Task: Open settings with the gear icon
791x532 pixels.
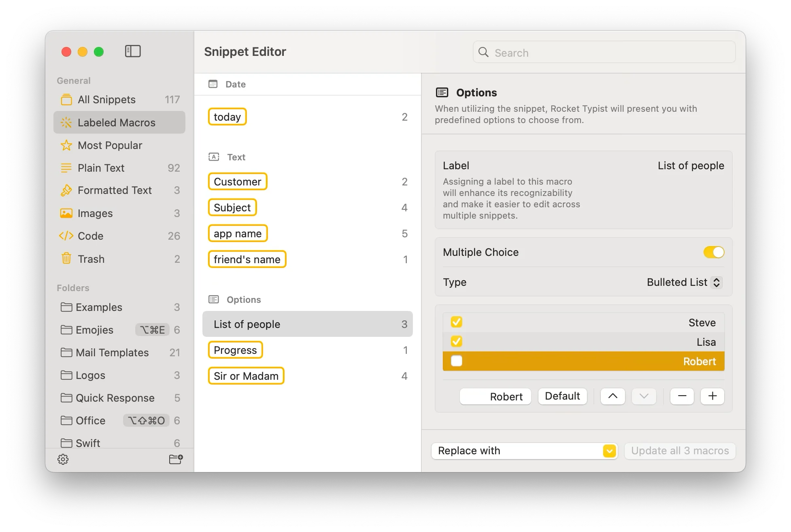Action: click(x=63, y=459)
